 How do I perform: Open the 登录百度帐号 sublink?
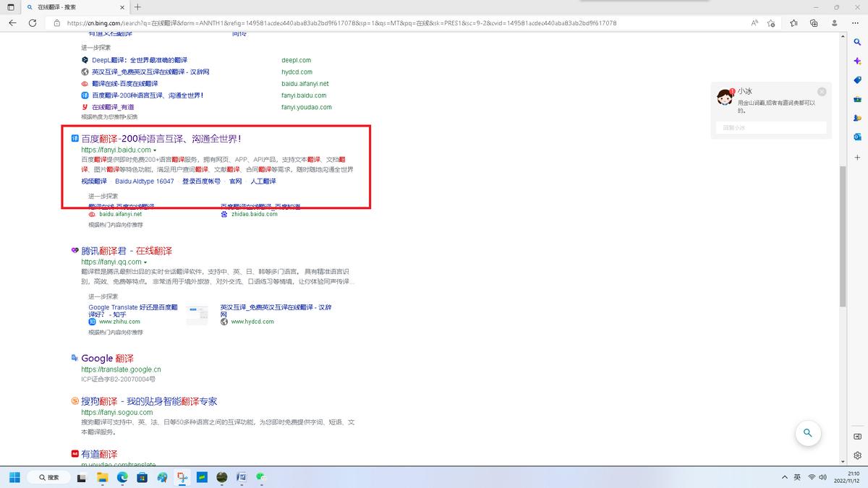(202, 181)
